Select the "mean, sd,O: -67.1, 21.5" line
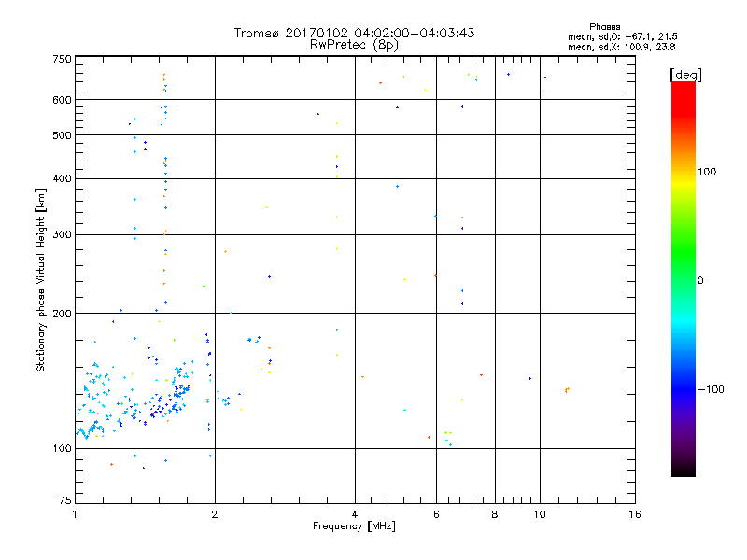This screenshot has width=747, height=560. 622,36
